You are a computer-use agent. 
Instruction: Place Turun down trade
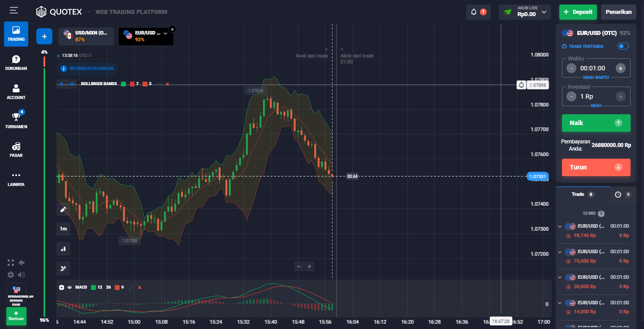(x=596, y=167)
